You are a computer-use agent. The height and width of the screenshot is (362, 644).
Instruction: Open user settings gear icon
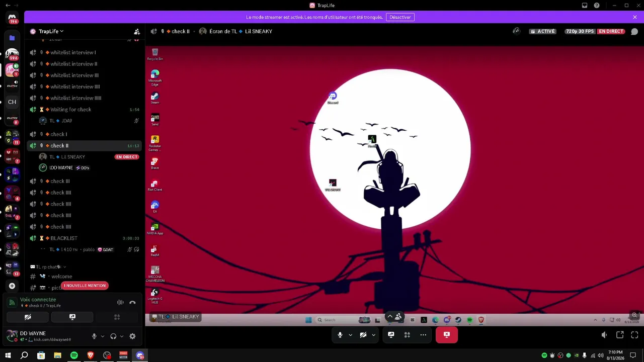pos(132,336)
